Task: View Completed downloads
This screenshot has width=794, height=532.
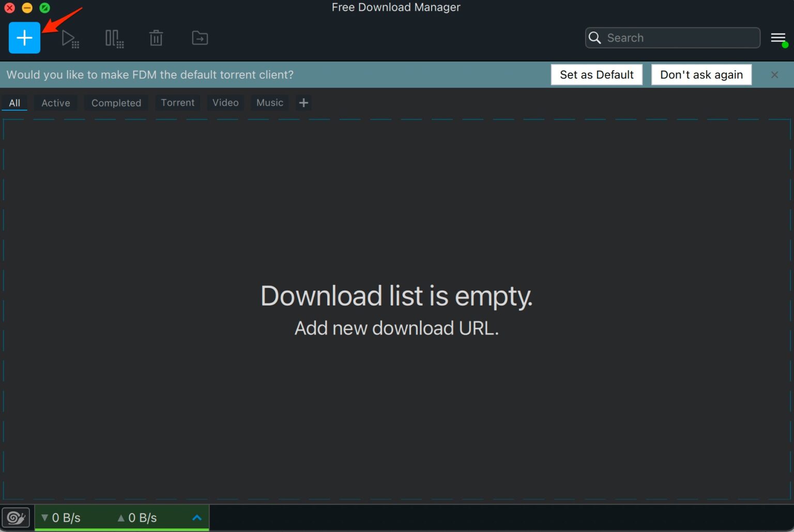Action: coord(116,102)
